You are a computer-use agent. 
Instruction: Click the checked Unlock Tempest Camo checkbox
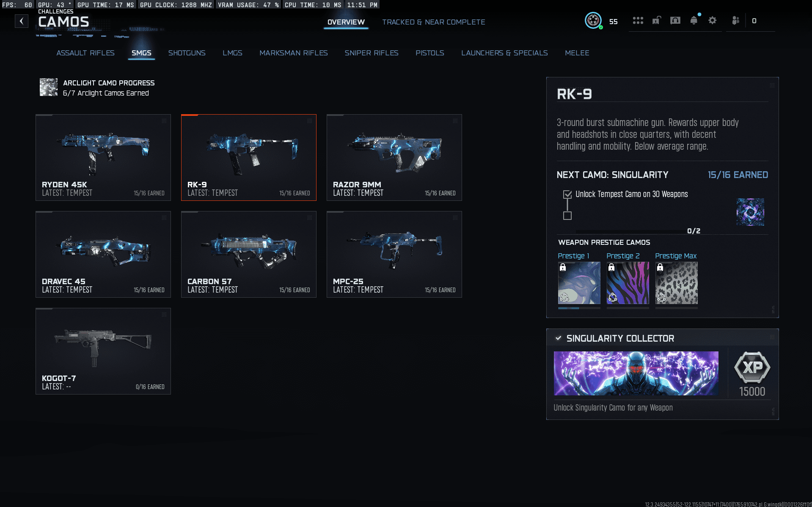[567, 195]
